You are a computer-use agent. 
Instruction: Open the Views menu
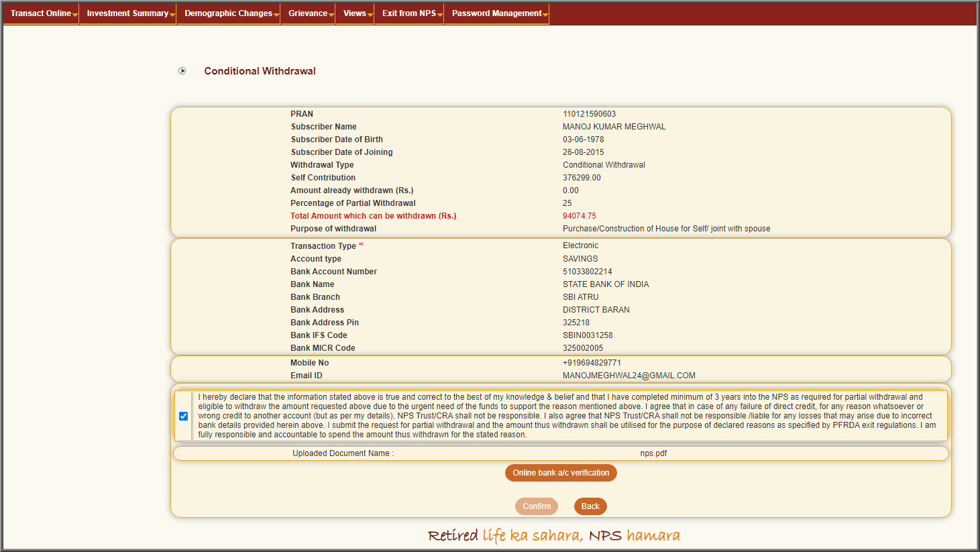pos(354,13)
